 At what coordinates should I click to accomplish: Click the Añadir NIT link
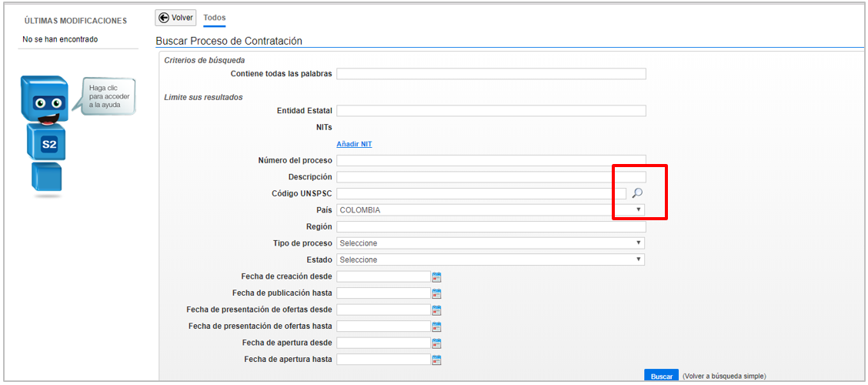point(354,144)
